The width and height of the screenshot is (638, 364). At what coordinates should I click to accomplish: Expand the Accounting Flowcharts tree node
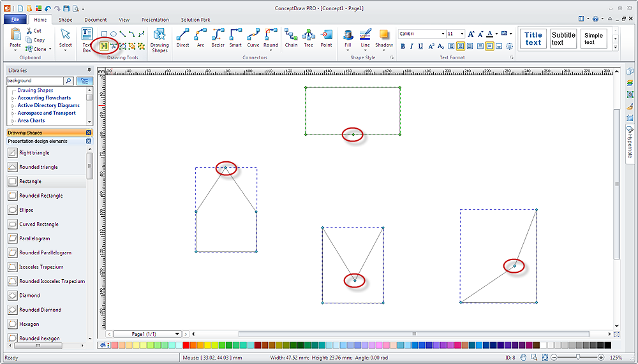(x=13, y=98)
